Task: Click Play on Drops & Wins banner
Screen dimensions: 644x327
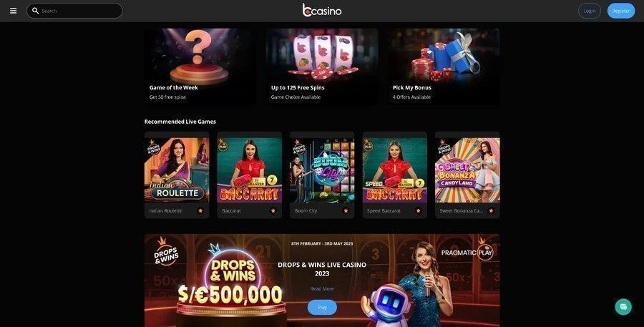Action: coord(322,307)
